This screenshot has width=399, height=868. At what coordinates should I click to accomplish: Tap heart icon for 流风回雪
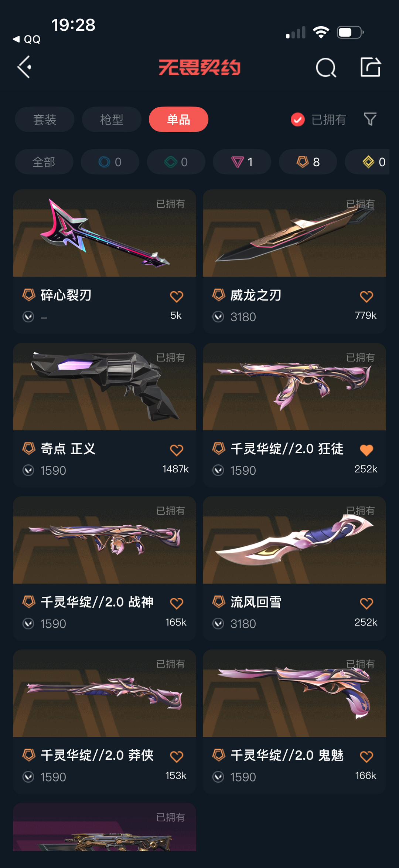(x=366, y=603)
